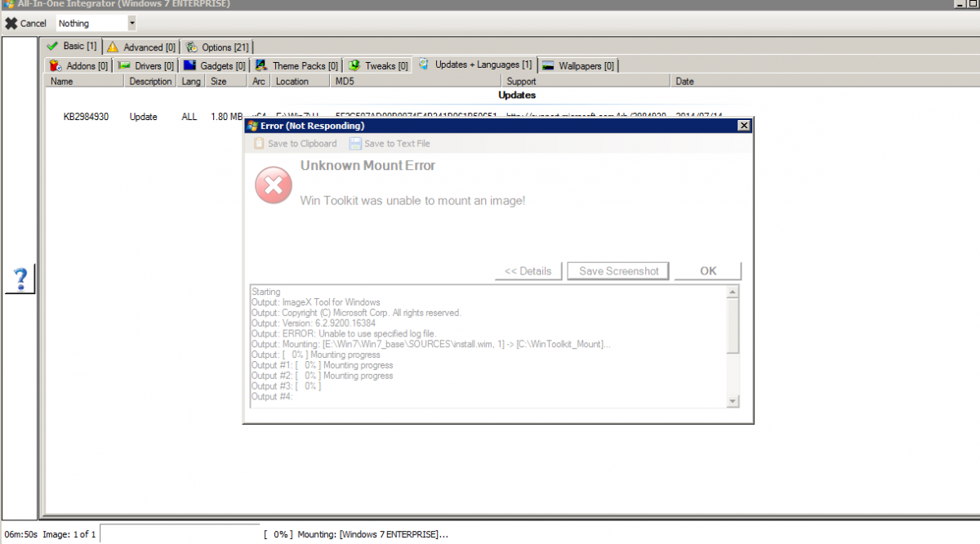Sort by the MD5 column header
Viewport: 980px width, 544px height.
pos(416,81)
